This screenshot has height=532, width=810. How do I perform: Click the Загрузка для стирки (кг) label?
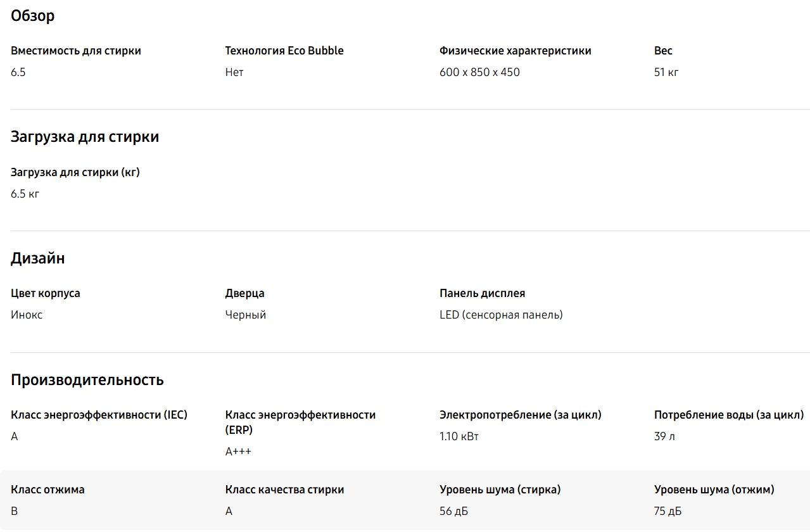coord(75,172)
